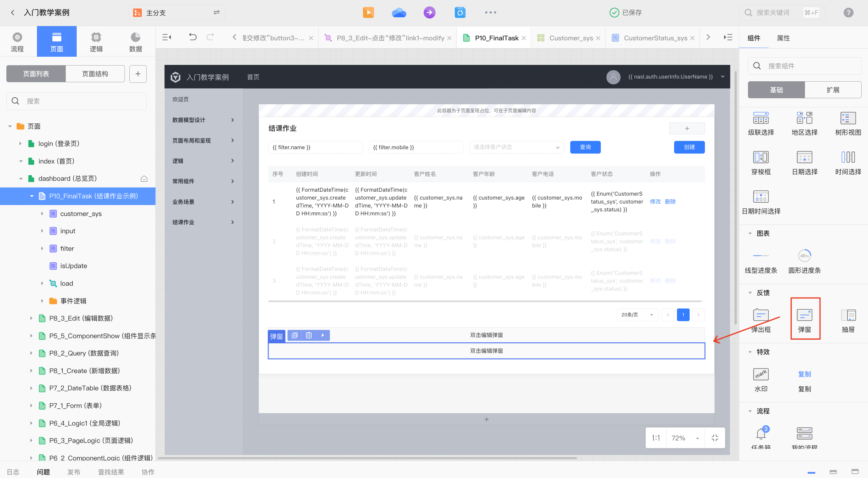Click the {{ filter.name }} input field
Viewport: 868px width, 478px height.
[x=315, y=147]
